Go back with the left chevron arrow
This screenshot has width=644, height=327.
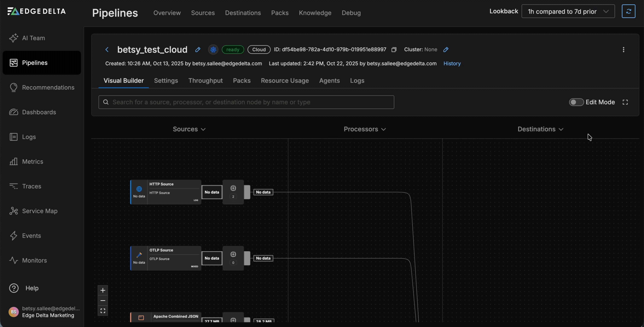tap(107, 49)
